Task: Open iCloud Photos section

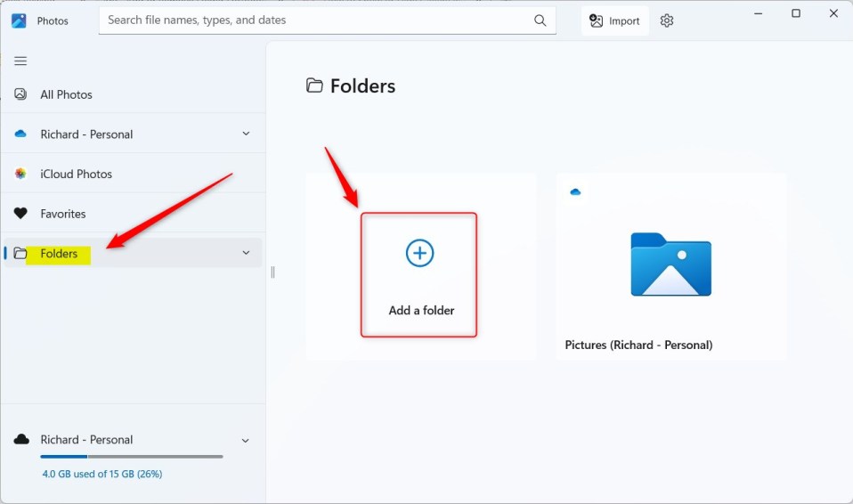Action: 134,174
